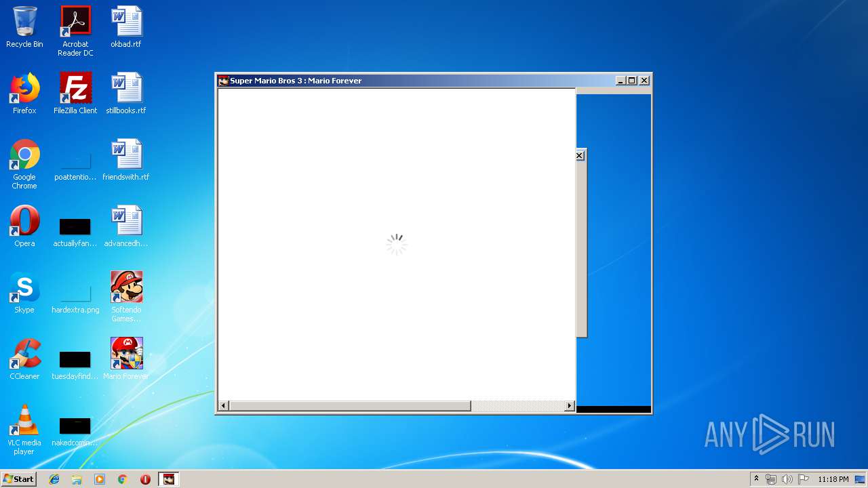This screenshot has width=868, height=488.
Task: Click the Super Mario Bros 3 title bar icon
Action: (223, 81)
